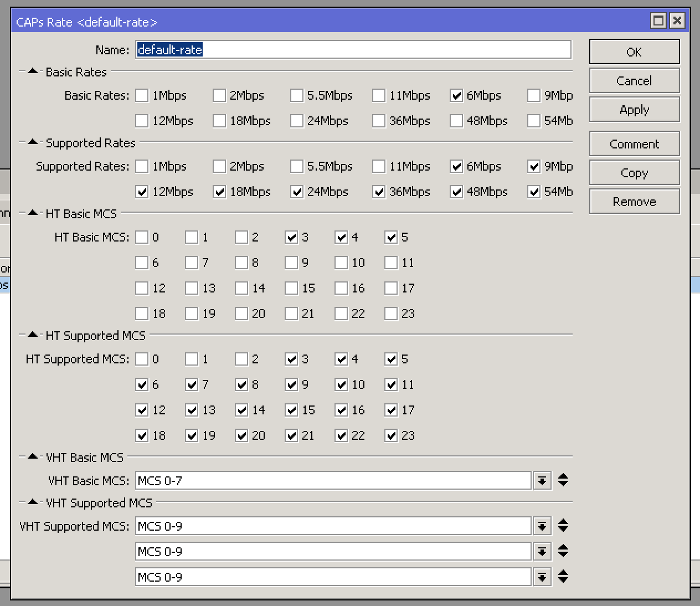
Task: Enable HT Basic MCS 0
Action: point(142,237)
